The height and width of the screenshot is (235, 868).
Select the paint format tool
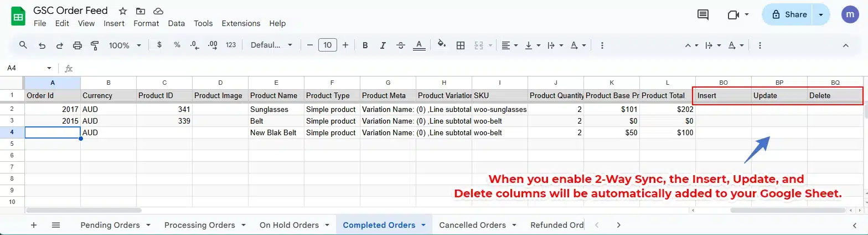pos(95,45)
